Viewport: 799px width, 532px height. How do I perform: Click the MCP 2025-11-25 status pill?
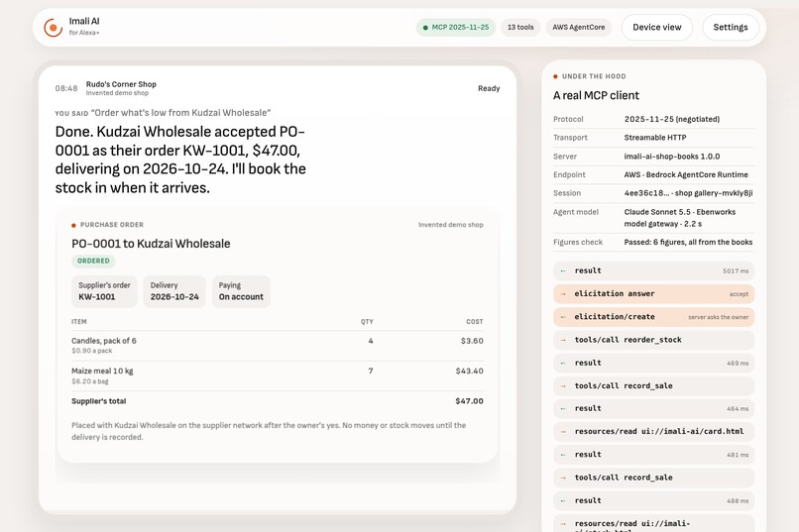point(456,28)
